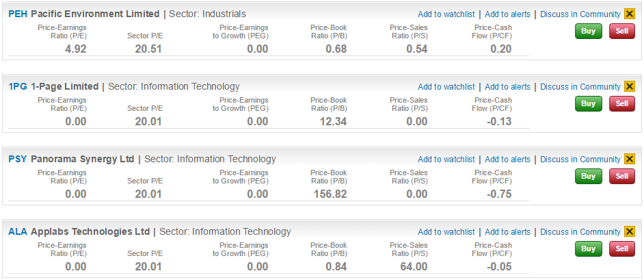
Task: Add Pacific Environment Limited to watchlist
Action: (446, 14)
